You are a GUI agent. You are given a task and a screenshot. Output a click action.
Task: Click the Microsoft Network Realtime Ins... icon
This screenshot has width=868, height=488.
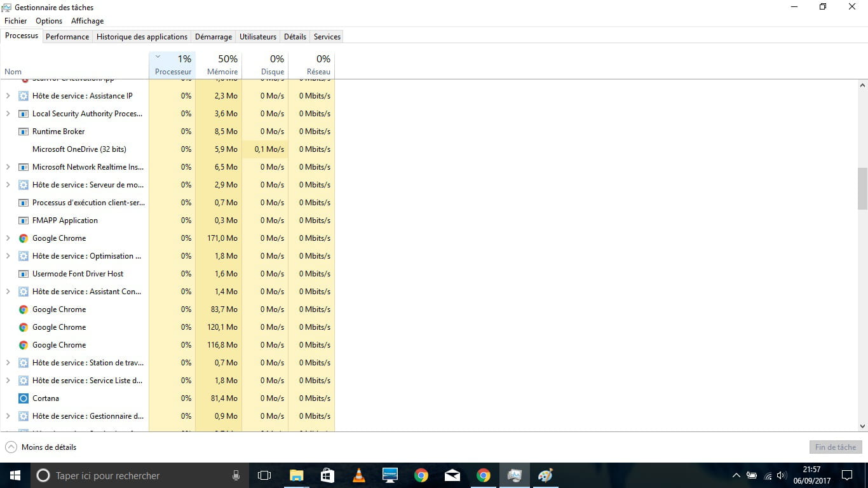[24, 167]
